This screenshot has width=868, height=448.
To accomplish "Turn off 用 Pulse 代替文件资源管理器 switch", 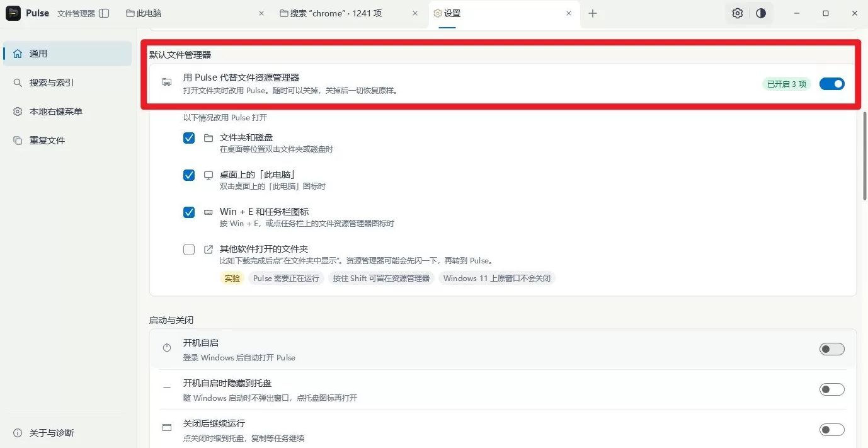I will [x=831, y=84].
